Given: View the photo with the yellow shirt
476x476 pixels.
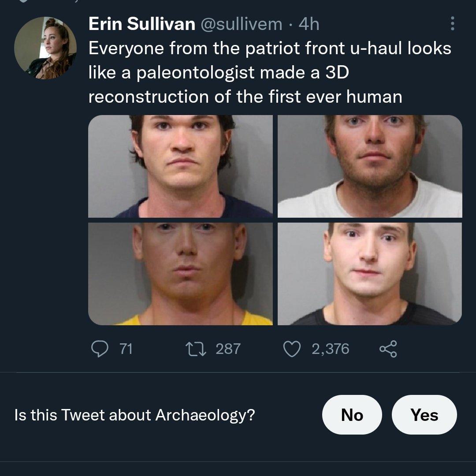Looking at the screenshot, I should [180, 274].
